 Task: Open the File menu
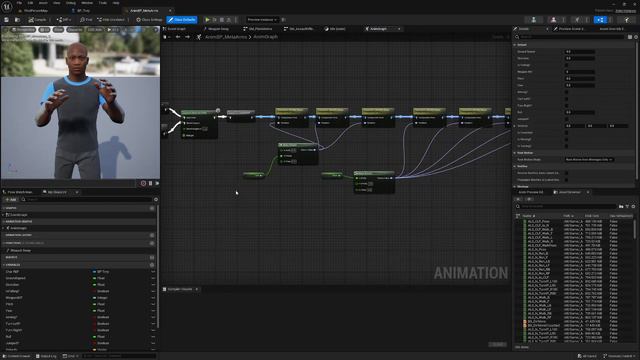point(19,2)
